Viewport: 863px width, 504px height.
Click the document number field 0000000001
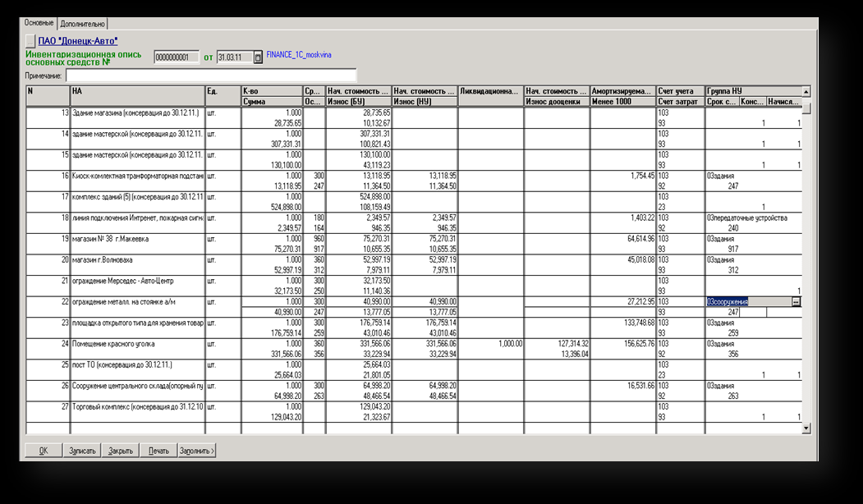tap(176, 57)
